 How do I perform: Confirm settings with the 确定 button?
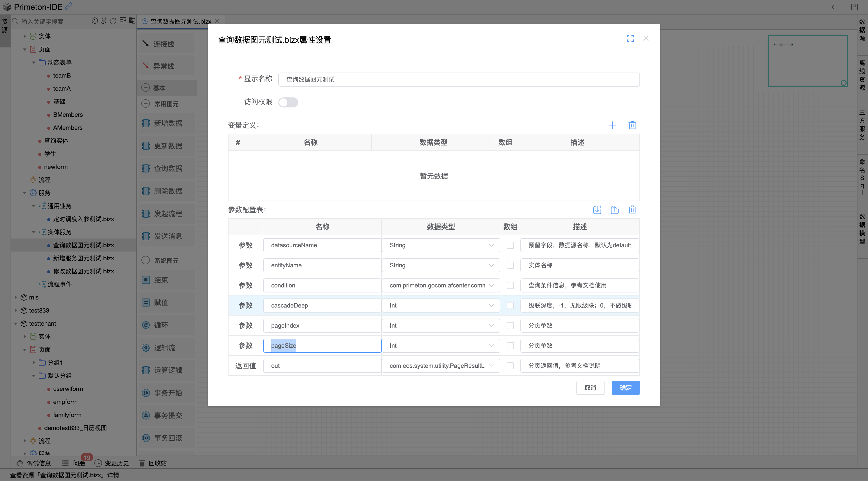pos(625,388)
